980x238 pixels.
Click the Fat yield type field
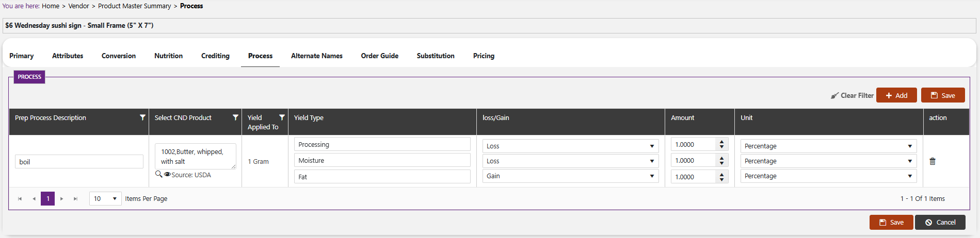pos(382,177)
